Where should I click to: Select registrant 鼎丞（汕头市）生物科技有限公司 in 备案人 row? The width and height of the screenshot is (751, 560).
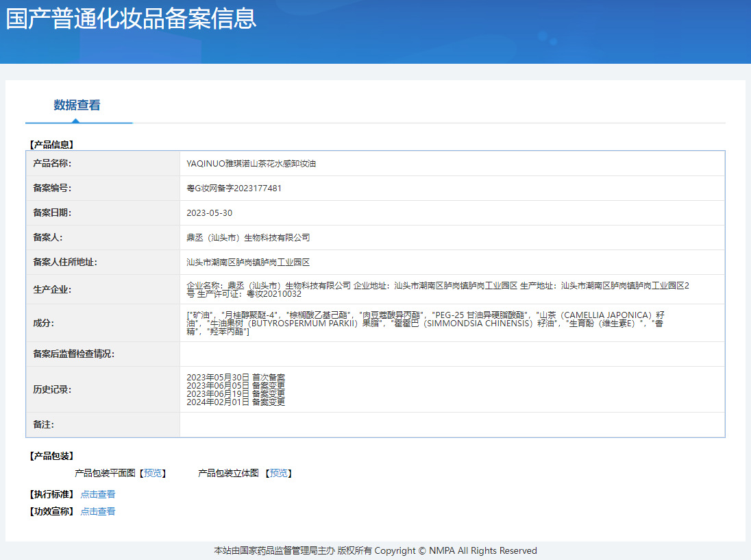coord(248,238)
